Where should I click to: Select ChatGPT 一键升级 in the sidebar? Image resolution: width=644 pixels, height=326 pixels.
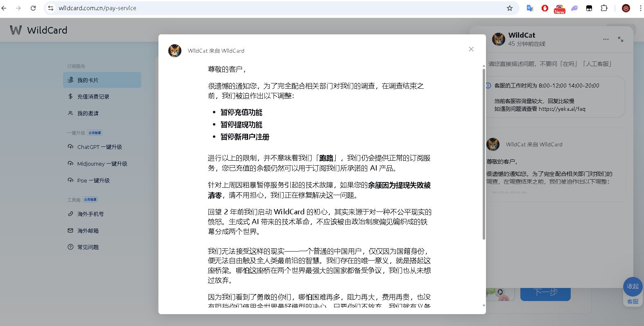point(102,147)
